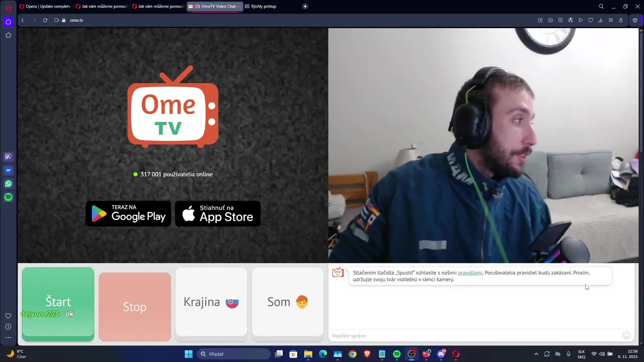
Task: Click the edit page icon in toolbar
Action: (x=540, y=20)
